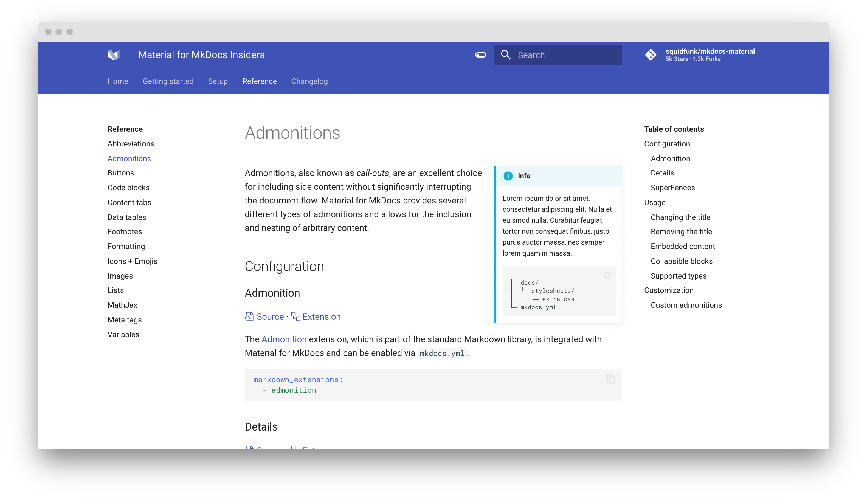Open squidfunk/mkdocs-material repository link

point(710,52)
